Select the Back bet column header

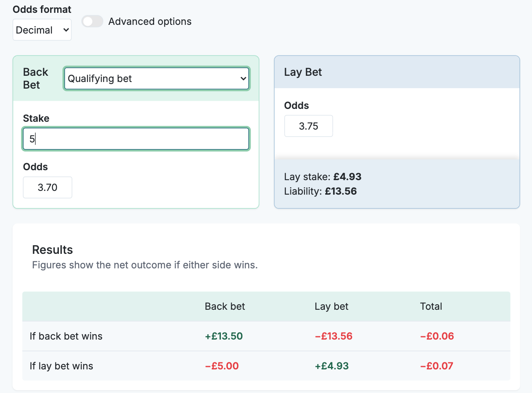click(x=225, y=306)
